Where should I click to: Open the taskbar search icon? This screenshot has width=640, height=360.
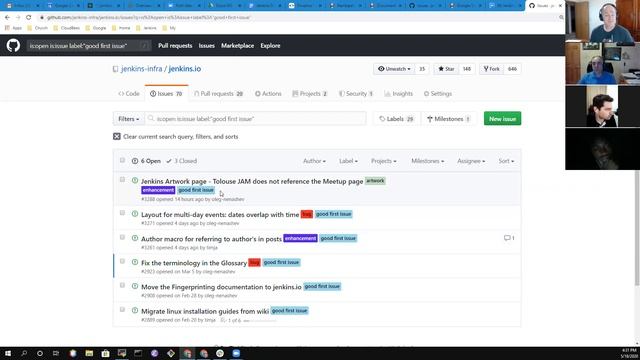tap(24, 353)
